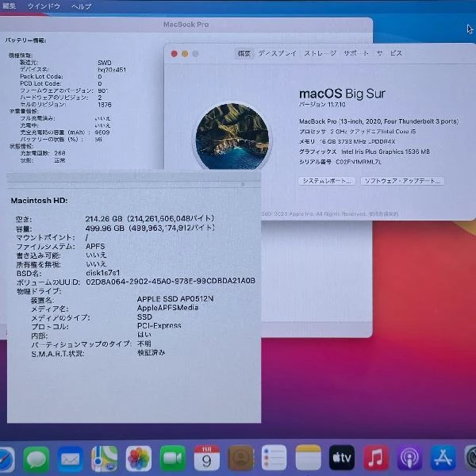Open the サポート tab
The width and height of the screenshot is (476, 476).
(x=356, y=53)
